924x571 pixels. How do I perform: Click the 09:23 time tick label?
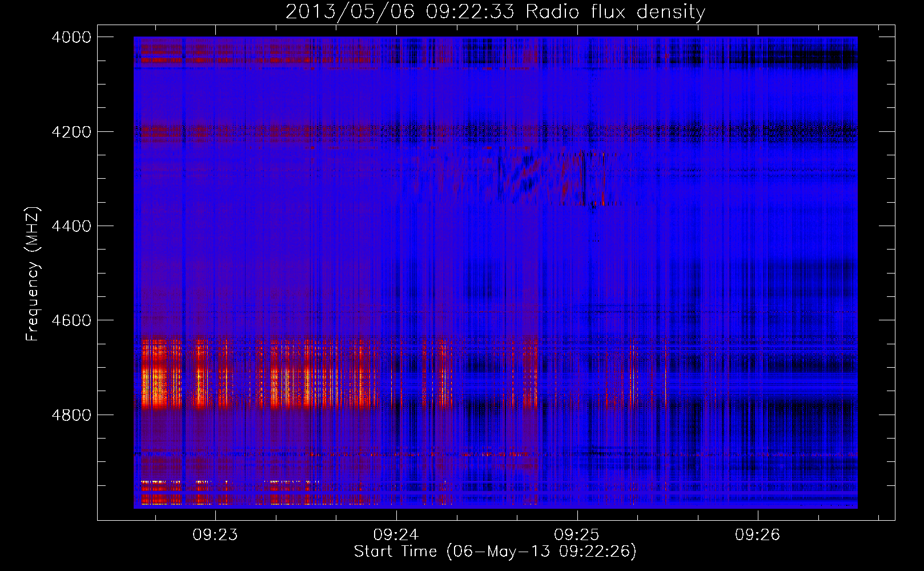[215, 535]
